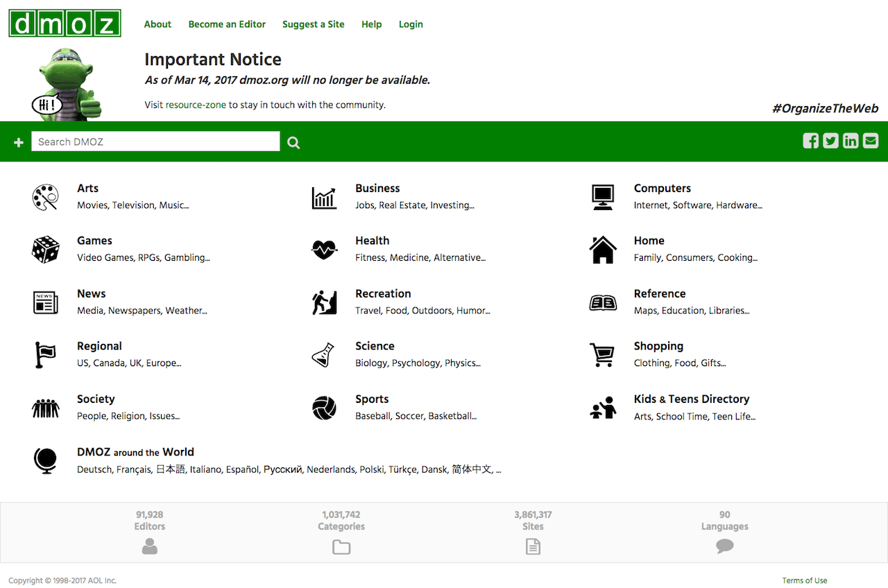Open the Facebook share icon

(811, 141)
